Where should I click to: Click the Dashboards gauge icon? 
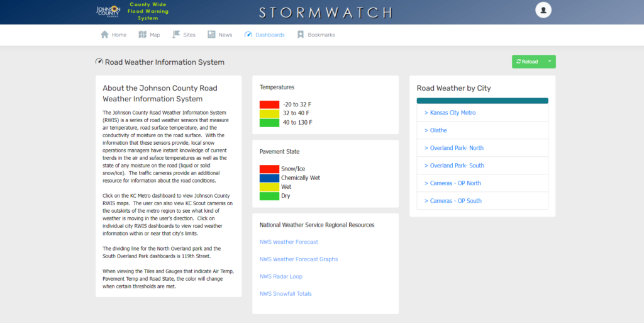pos(248,35)
